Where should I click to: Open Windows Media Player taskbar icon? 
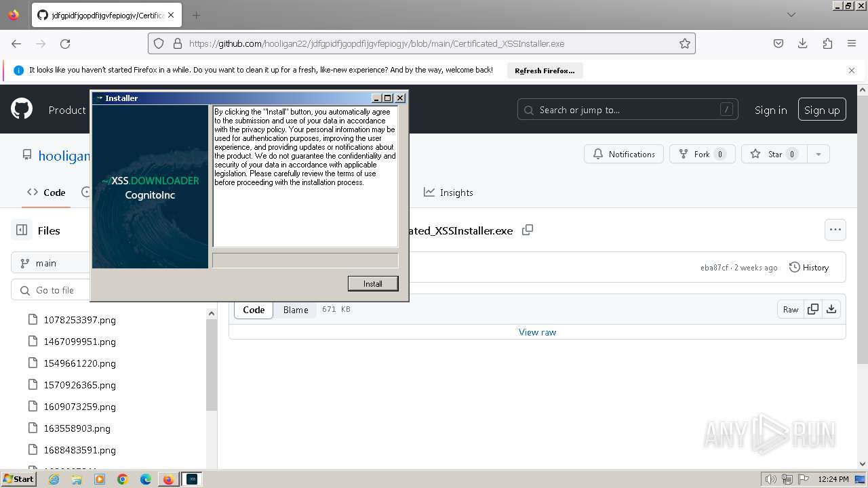pos(100,479)
